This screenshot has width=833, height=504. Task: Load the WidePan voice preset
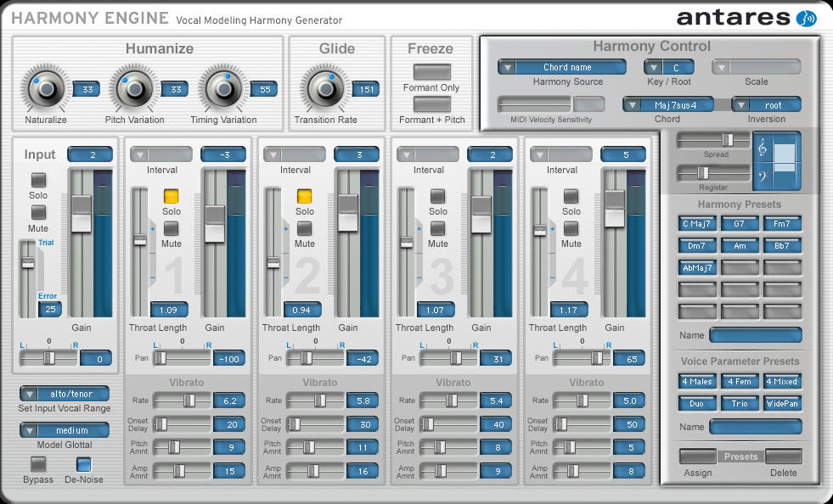tap(782, 404)
